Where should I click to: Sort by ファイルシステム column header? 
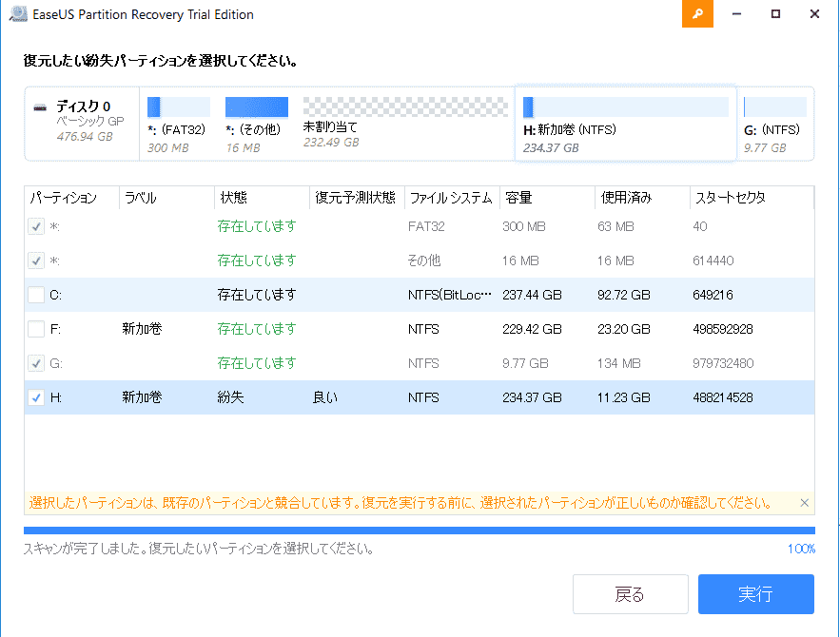(451, 198)
